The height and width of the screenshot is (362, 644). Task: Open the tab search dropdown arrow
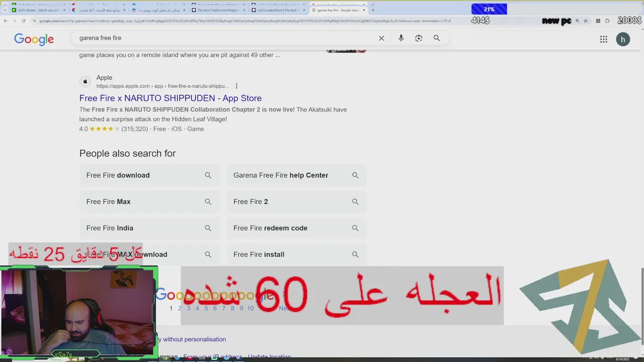click(x=5, y=10)
